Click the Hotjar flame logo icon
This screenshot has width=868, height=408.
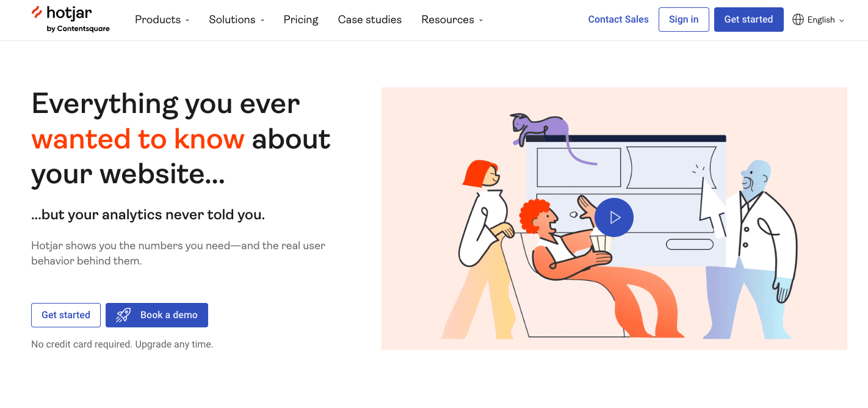[x=37, y=12]
